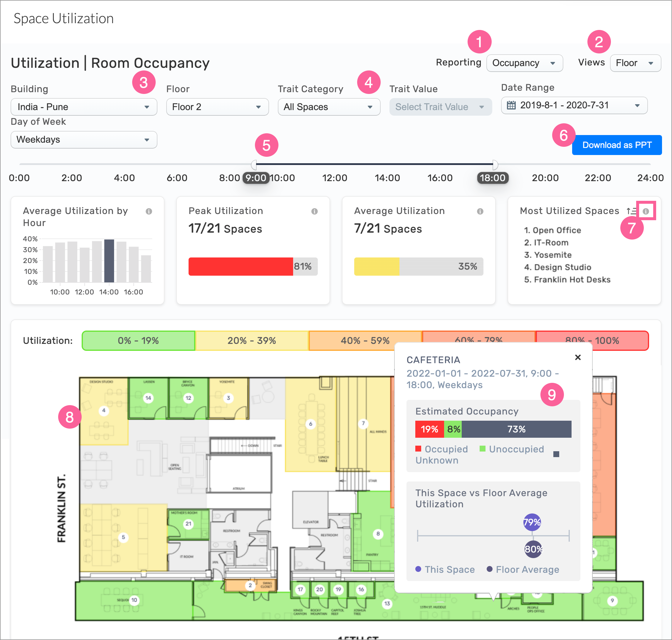The width and height of the screenshot is (672, 640).
Task: Close the Cafeteria popup
Action: 577,357
